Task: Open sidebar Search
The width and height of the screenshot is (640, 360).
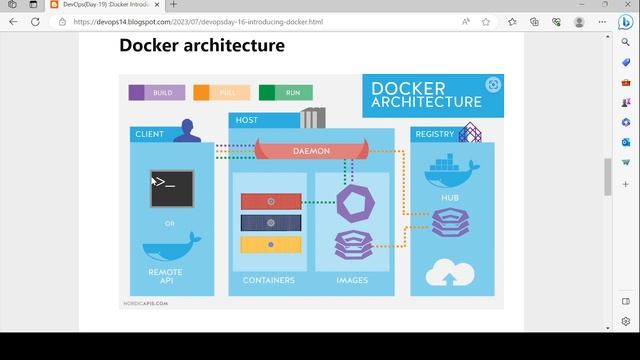Action: point(625,42)
